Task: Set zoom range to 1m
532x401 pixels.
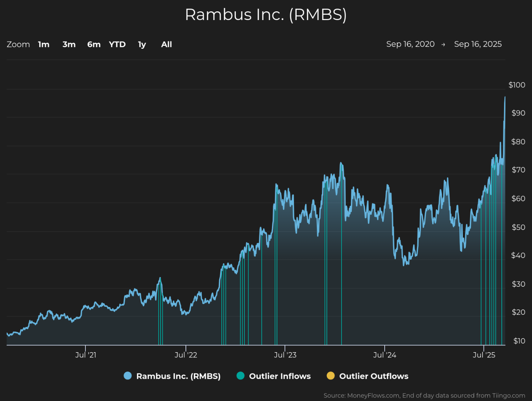Action: pos(44,44)
